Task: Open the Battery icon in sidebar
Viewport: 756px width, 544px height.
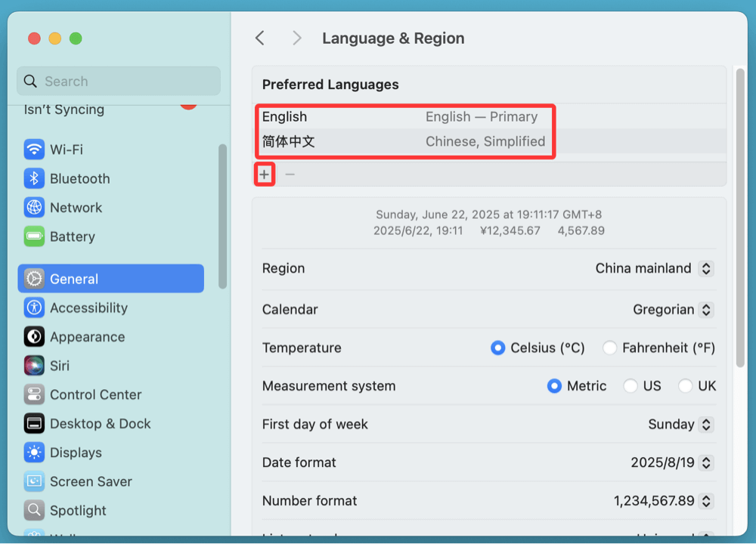Action: (34, 236)
